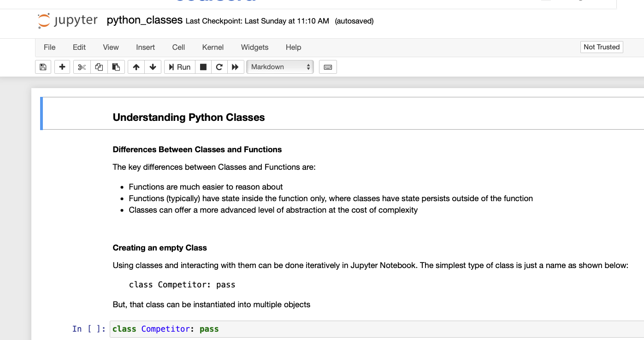Open the Markdown cell type dropdown
Screen dimensions: 644x340
pos(280,67)
